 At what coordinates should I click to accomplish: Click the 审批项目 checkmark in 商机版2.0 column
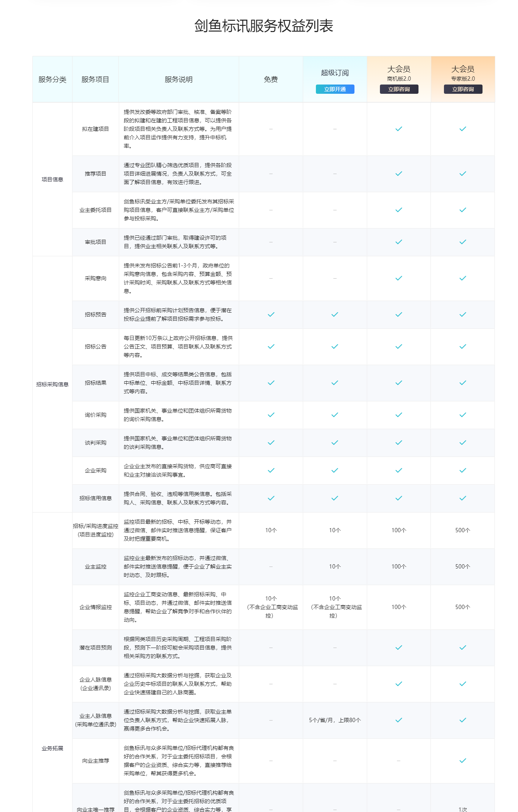(x=399, y=242)
